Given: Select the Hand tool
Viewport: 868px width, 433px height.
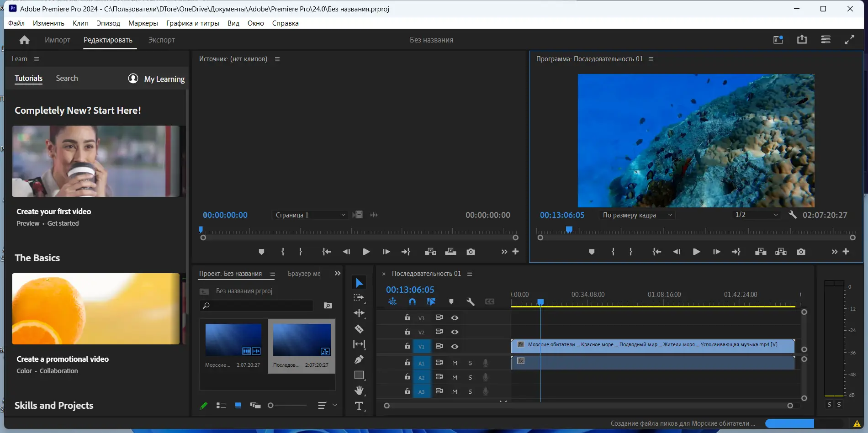Looking at the screenshot, I should pyautogui.click(x=359, y=390).
